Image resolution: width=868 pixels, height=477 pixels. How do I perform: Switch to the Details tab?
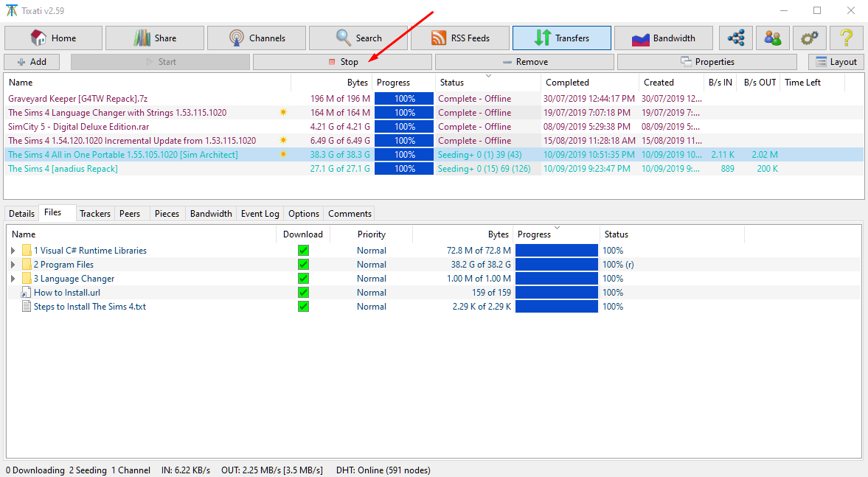coord(21,214)
